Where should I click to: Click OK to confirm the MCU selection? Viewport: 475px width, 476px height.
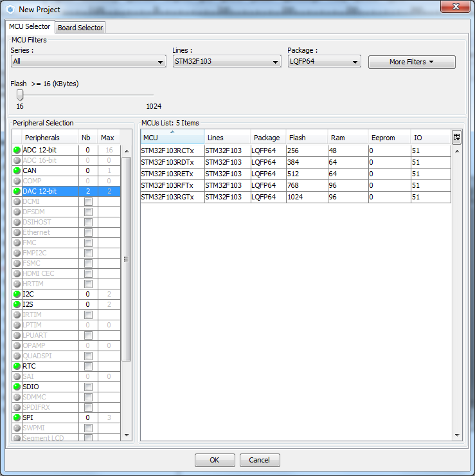coord(215,460)
